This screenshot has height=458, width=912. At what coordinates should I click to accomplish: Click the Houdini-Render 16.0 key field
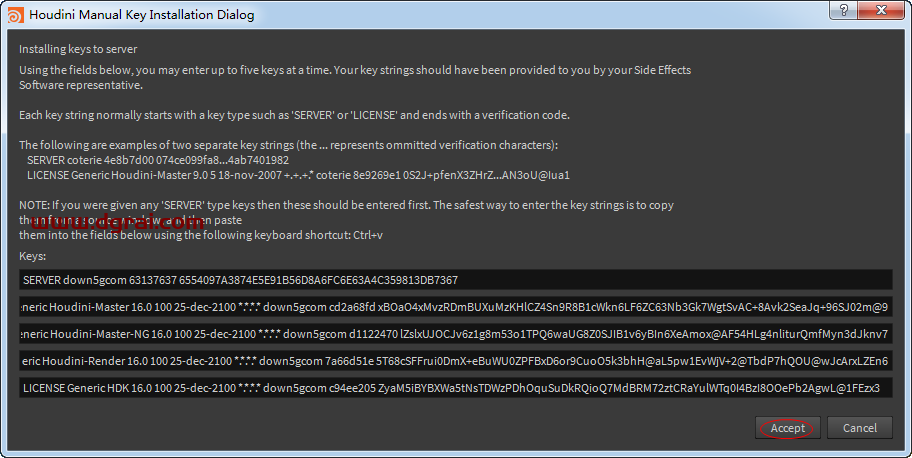tap(455, 361)
